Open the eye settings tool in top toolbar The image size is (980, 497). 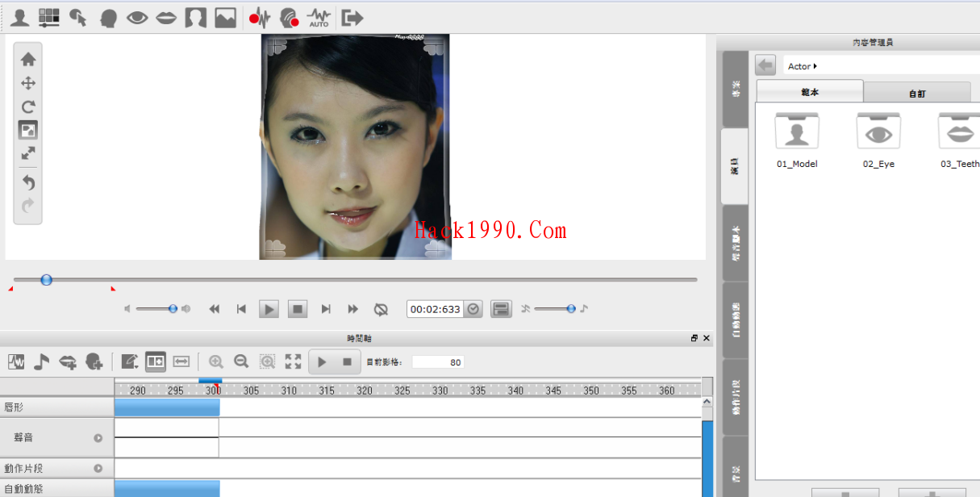click(x=137, y=17)
